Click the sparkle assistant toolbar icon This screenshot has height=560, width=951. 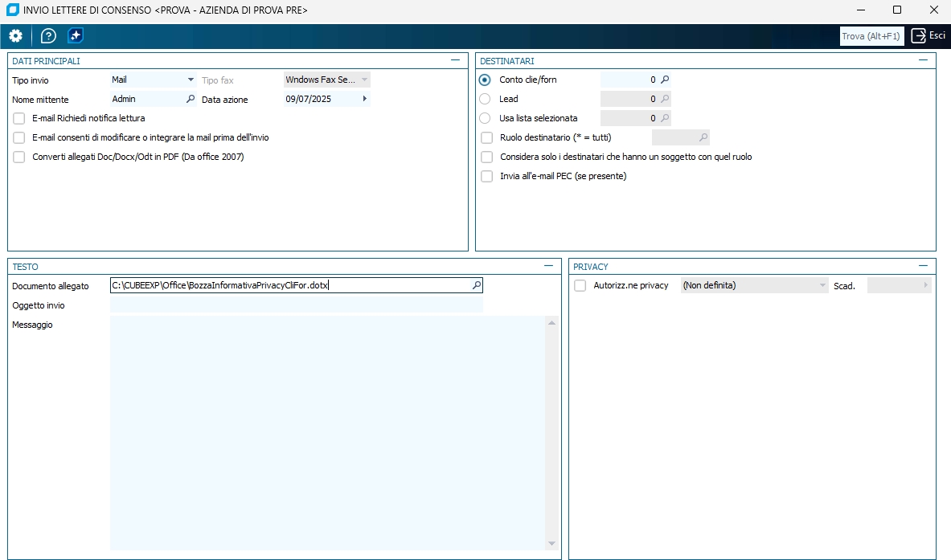click(76, 36)
